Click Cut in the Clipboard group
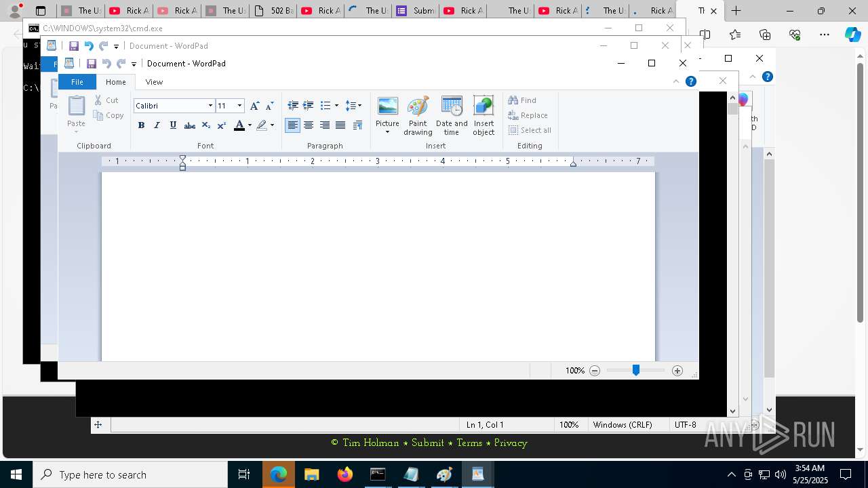Image resolution: width=868 pixels, height=488 pixels. click(106, 100)
